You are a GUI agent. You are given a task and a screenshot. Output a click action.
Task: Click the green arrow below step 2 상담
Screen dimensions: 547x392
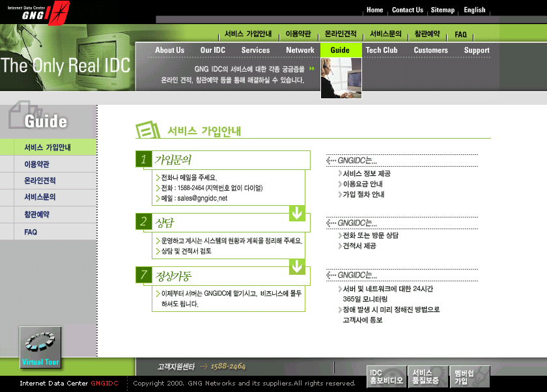[297, 266]
